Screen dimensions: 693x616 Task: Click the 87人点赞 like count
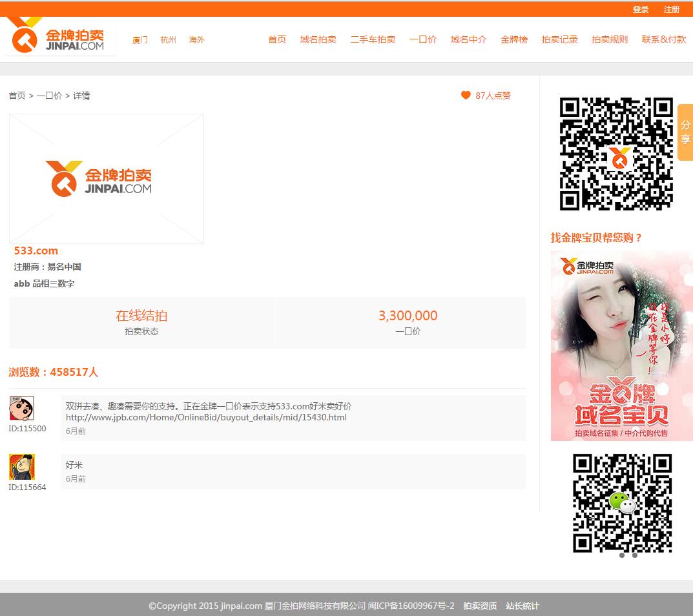[x=493, y=96]
